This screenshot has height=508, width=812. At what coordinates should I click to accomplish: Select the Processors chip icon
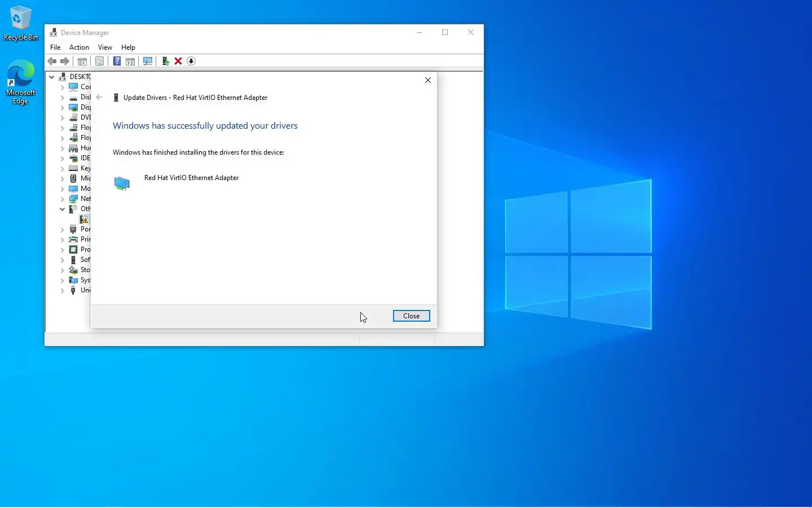[x=73, y=249]
